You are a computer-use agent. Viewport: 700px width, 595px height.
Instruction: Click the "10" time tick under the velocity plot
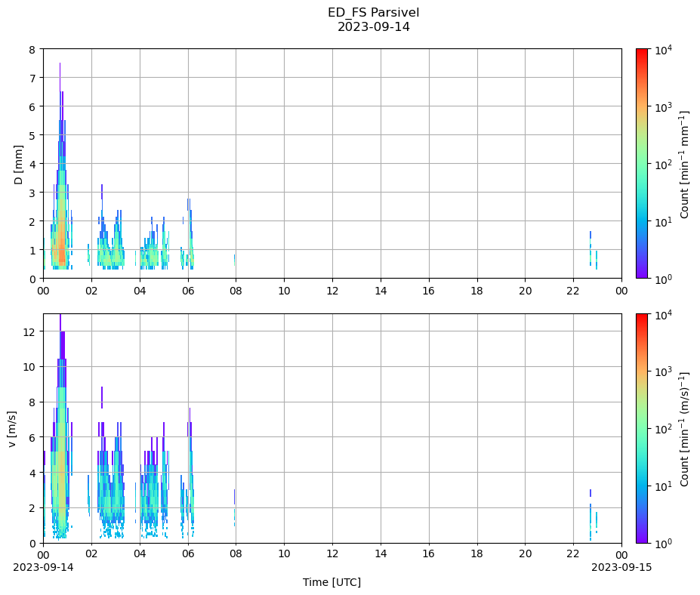point(284,554)
